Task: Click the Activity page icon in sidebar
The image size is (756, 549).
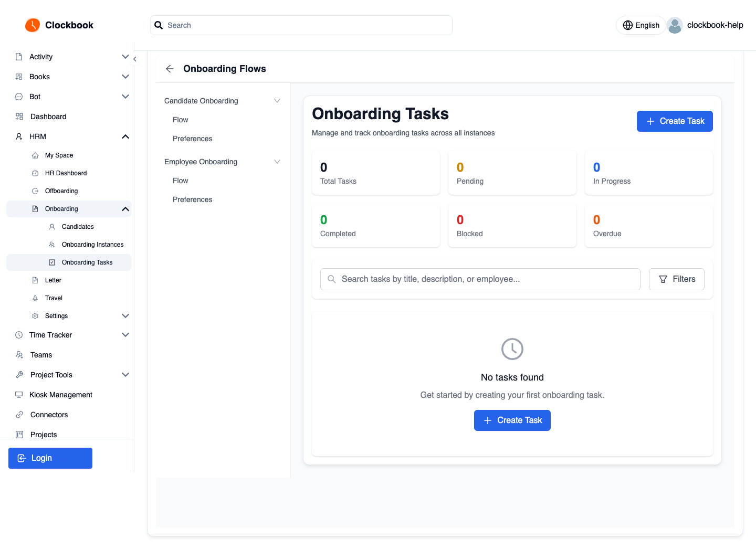Action: (x=19, y=57)
